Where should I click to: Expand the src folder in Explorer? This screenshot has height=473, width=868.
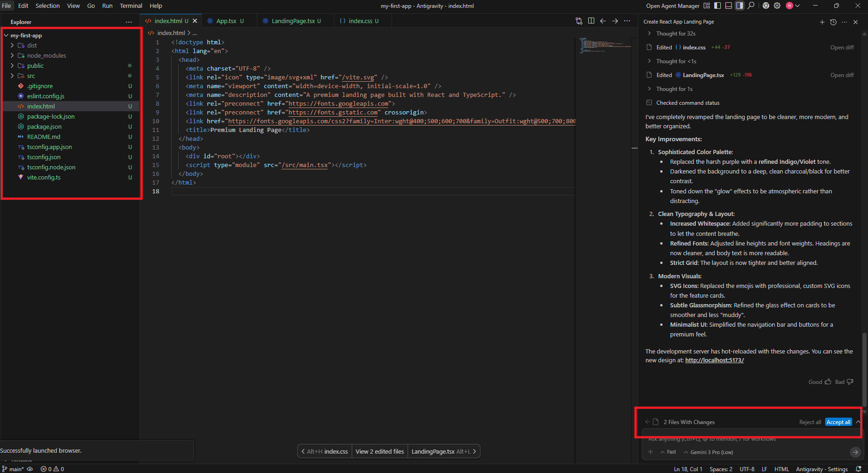click(30, 76)
